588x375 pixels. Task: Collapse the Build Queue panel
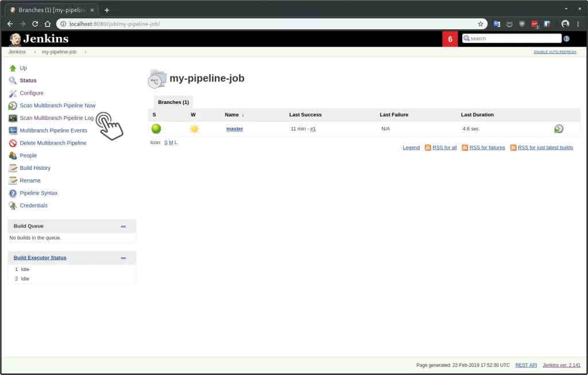[123, 226]
